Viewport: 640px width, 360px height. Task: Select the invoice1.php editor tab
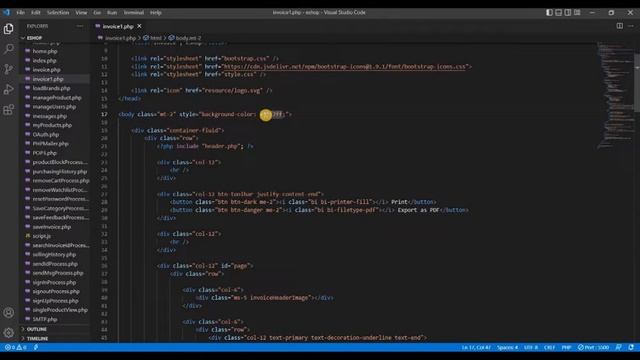click(118, 26)
